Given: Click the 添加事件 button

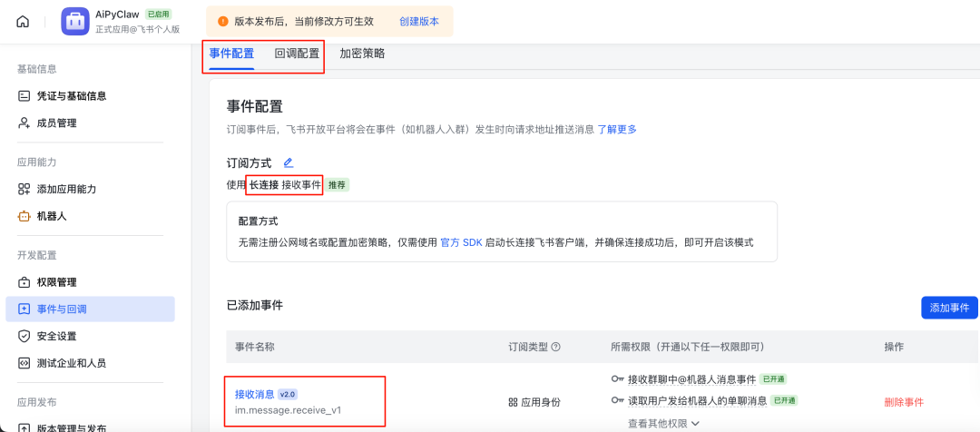Looking at the screenshot, I should (x=949, y=308).
